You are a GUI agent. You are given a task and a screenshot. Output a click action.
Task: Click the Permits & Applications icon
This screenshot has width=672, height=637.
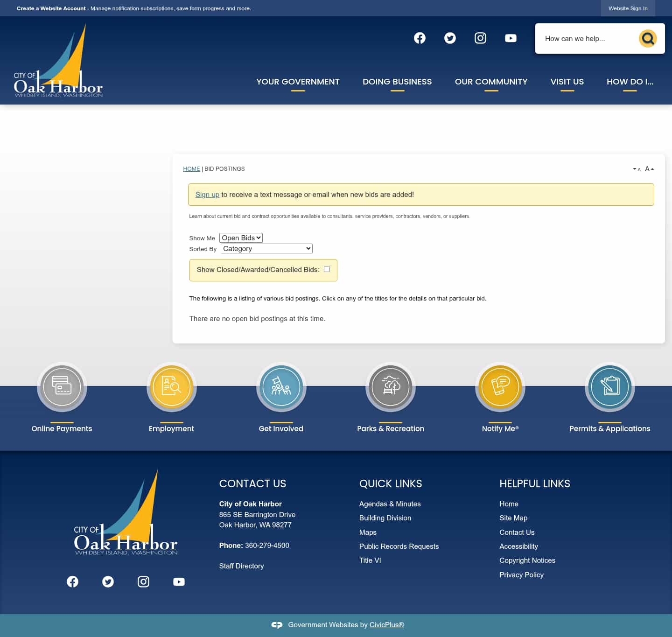609,387
